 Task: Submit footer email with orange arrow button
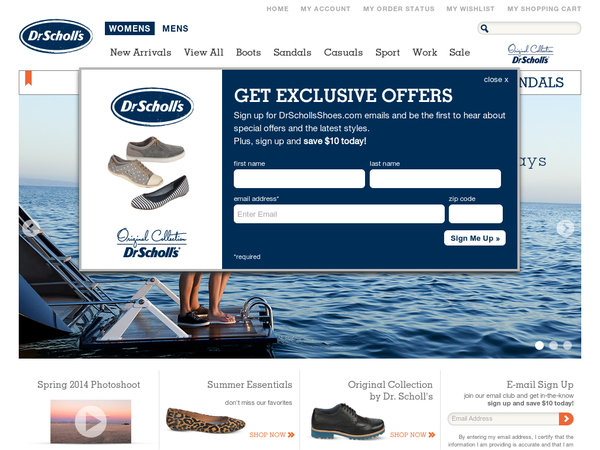[x=566, y=419]
